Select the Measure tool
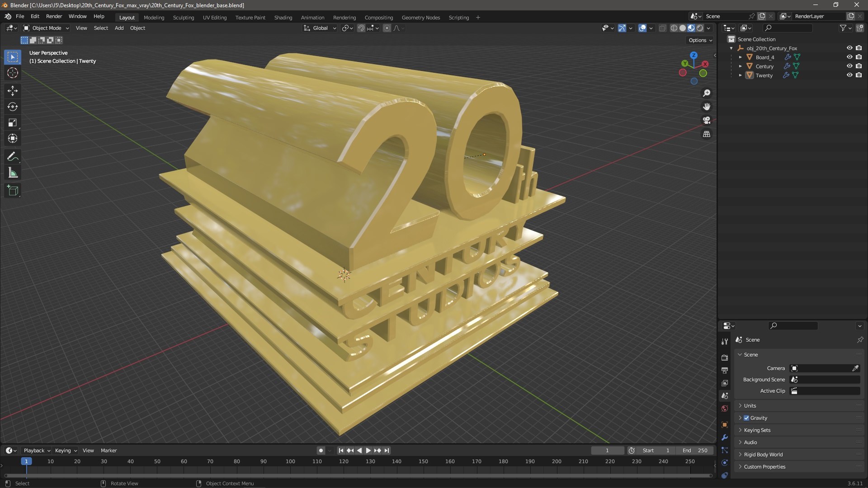Viewport: 868px width, 488px height. click(13, 173)
